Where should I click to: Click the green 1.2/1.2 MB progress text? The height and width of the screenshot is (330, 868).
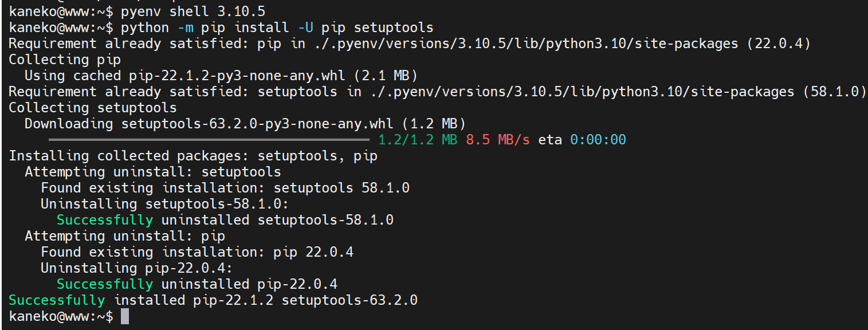click(418, 140)
